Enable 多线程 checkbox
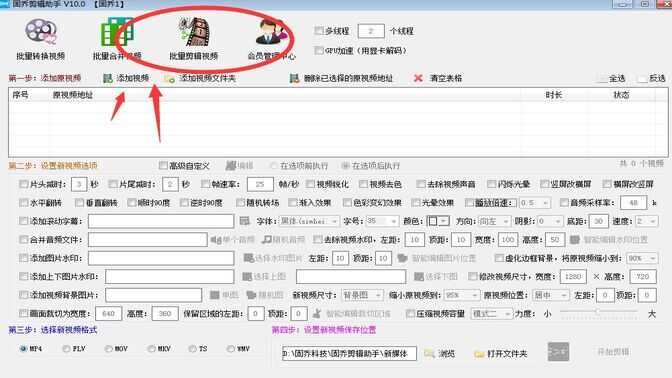This screenshot has height=378, width=672. (318, 31)
